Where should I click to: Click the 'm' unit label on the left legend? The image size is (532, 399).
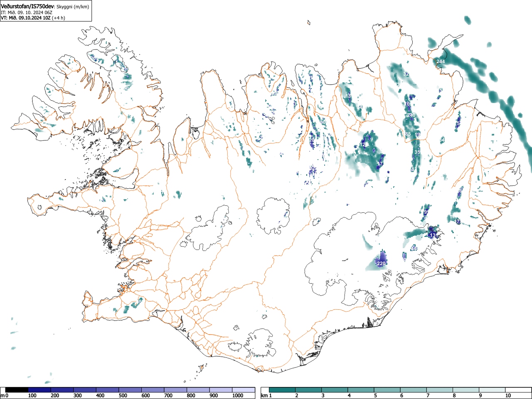tap(3, 396)
